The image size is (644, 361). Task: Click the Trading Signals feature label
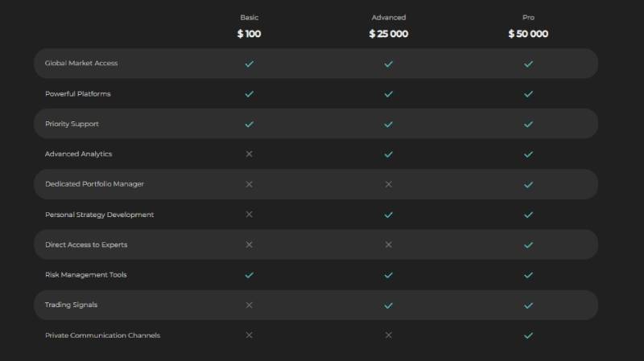tap(71, 305)
